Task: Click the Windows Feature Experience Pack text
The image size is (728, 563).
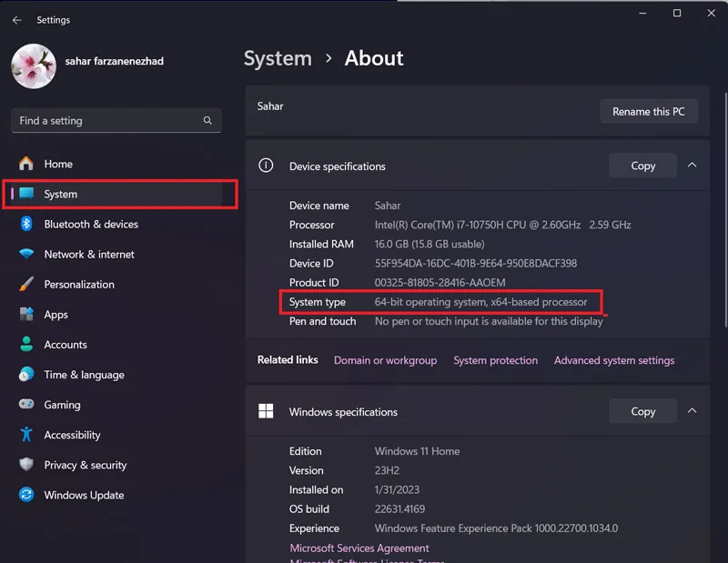Action: coord(496,528)
